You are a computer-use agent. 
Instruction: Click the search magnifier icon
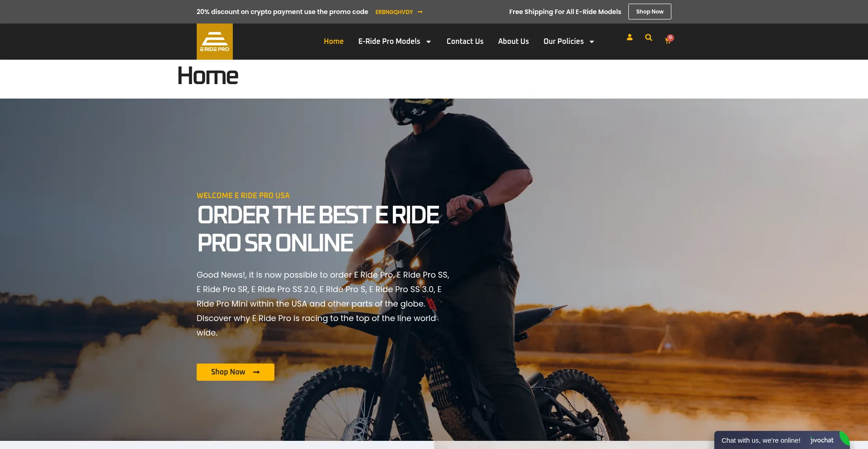coord(648,38)
